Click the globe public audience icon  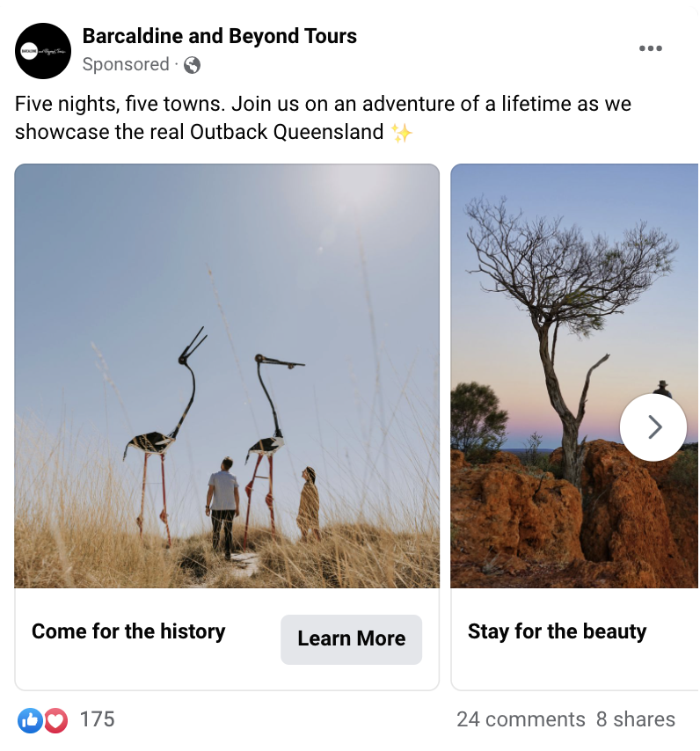[192, 65]
